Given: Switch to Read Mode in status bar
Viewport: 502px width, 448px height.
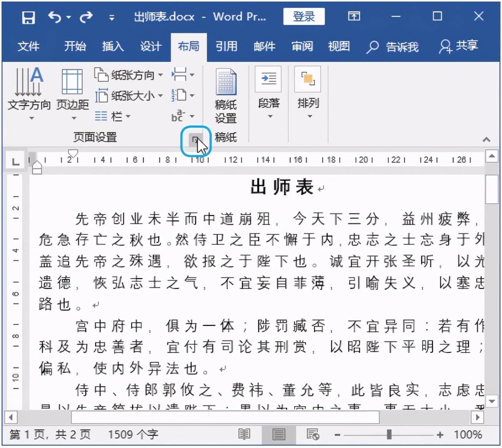Looking at the screenshot, I should point(244,435).
